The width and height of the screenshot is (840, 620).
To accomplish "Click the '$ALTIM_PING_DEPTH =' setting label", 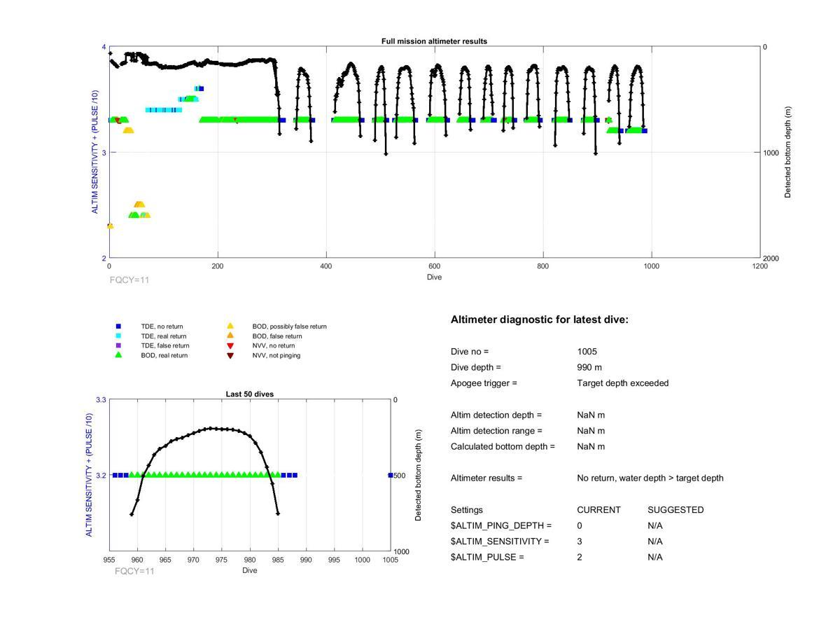I will (x=501, y=525).
